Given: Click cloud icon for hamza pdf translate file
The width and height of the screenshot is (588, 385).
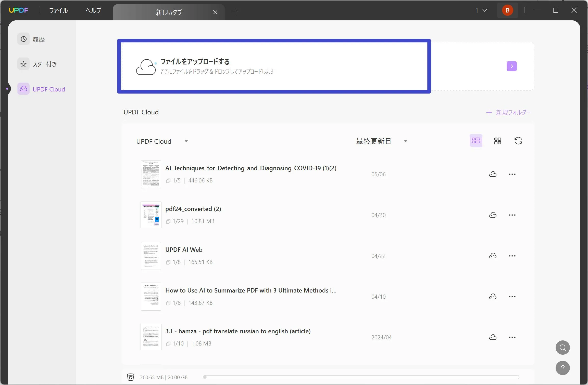Looking at the screenshot, I should pyautogui.click(x=493, y=337).
